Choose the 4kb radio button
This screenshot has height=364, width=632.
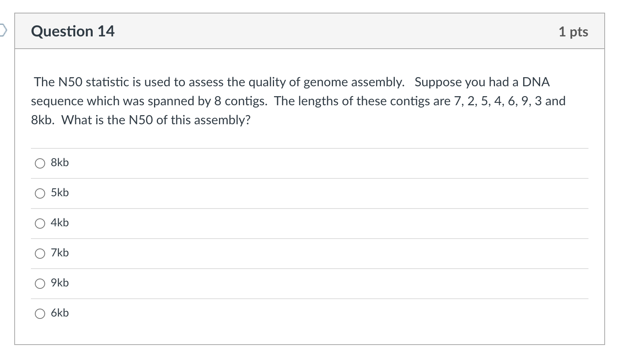pyautogui.click(x=40, y=223)
